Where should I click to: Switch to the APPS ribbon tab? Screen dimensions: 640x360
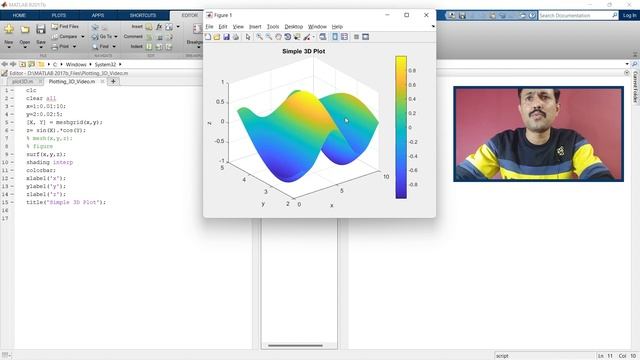98,16
